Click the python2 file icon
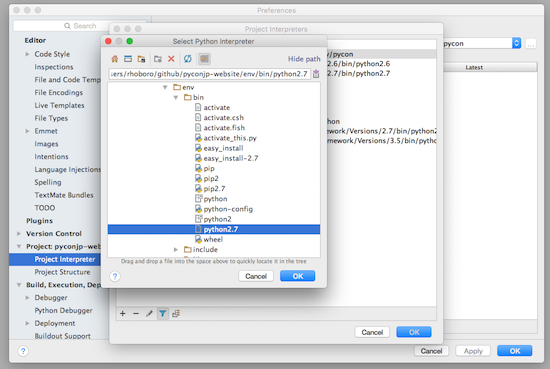 pos(199,219)
